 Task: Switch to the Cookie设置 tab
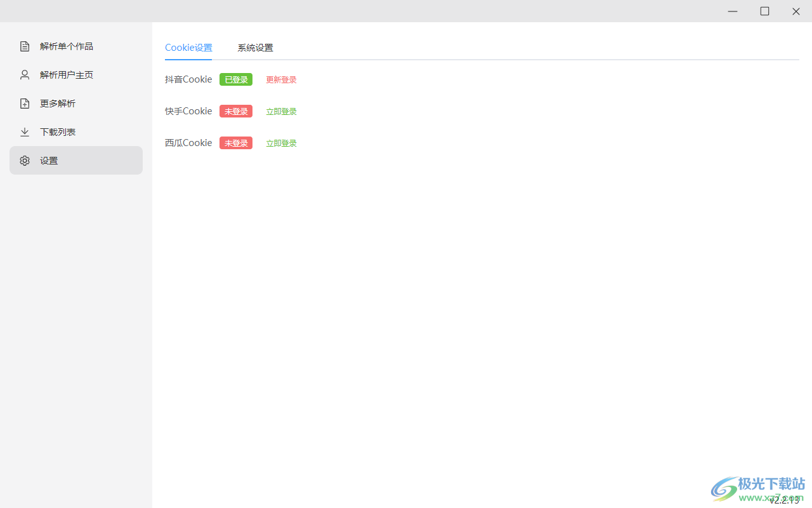pos(188,48)
